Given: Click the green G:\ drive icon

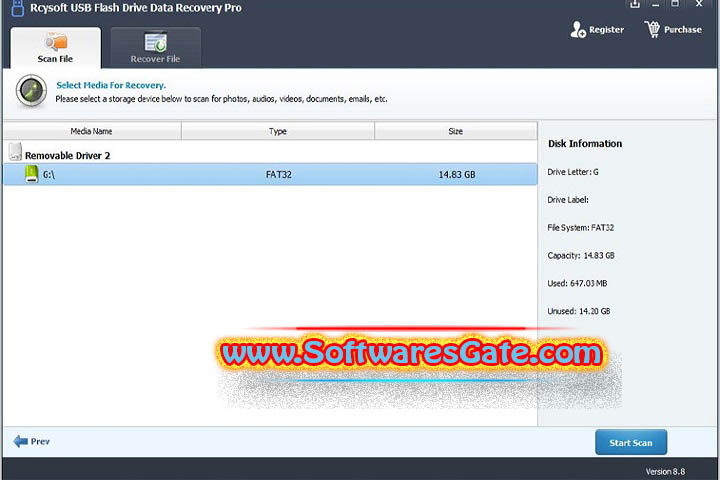Looking at the screenshot, I should pos(32,174).
